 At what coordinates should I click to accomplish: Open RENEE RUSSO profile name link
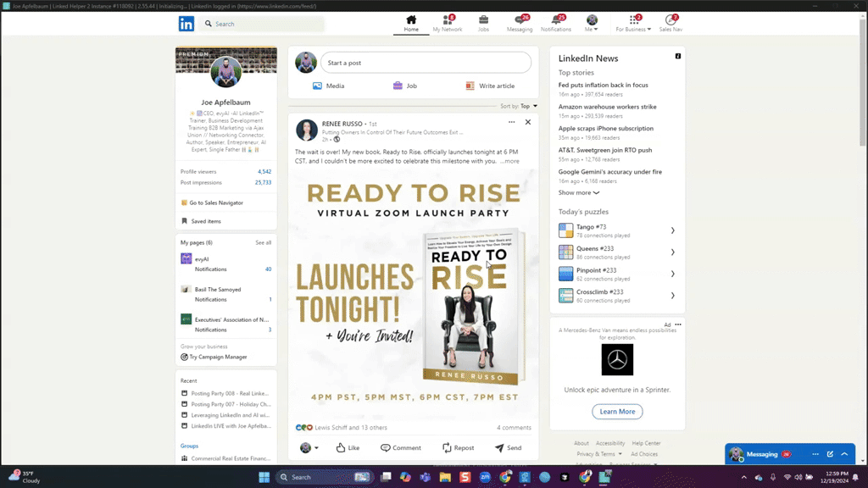pyautogui.click(x=342, y=124)
